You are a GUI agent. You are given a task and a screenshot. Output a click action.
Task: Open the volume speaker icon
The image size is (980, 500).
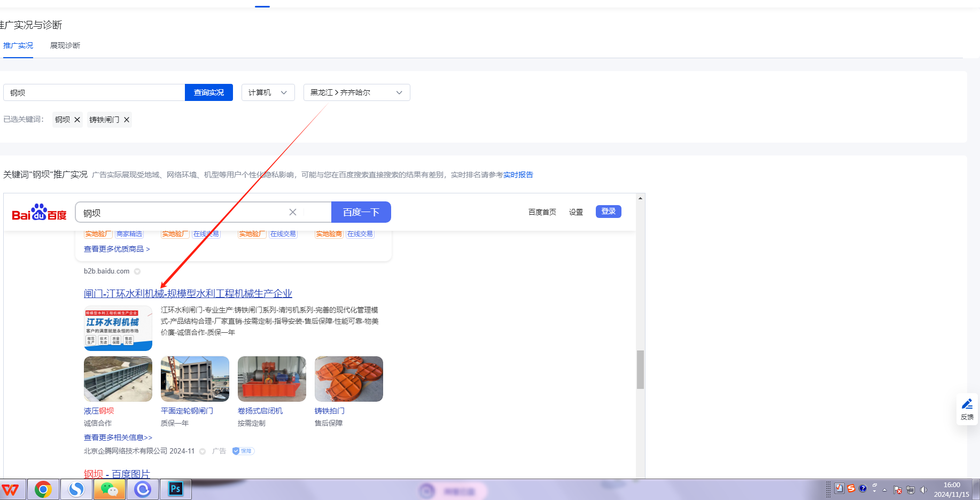pyautogui.click(x=923, y=490)
